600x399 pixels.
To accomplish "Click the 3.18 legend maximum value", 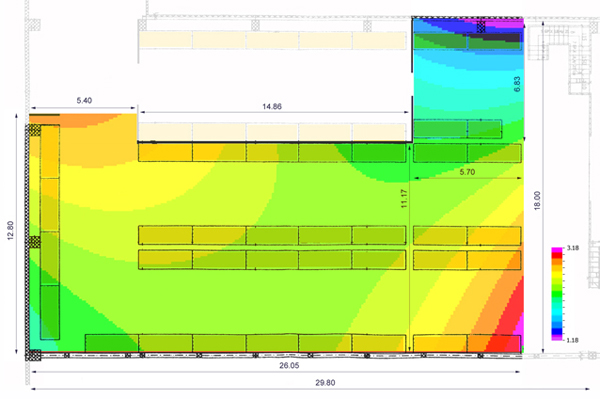I will click(572, 248).
